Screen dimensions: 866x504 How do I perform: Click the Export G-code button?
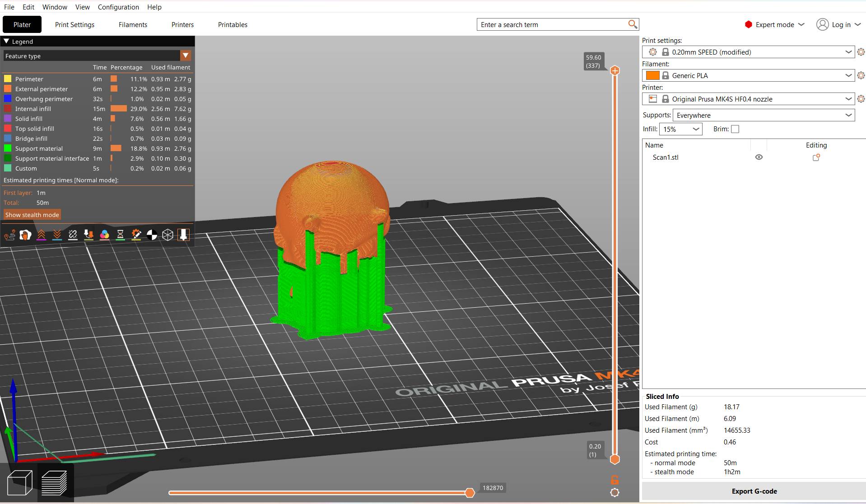[x=754, y=491]
